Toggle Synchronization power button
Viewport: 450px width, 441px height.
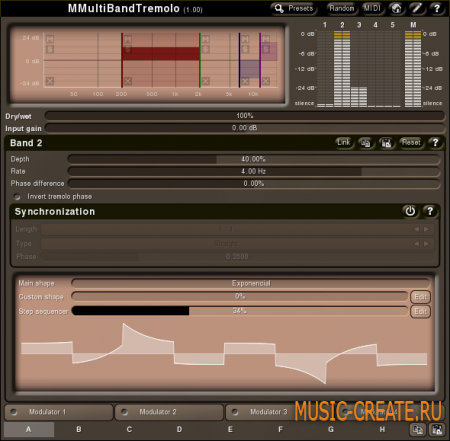410,211
